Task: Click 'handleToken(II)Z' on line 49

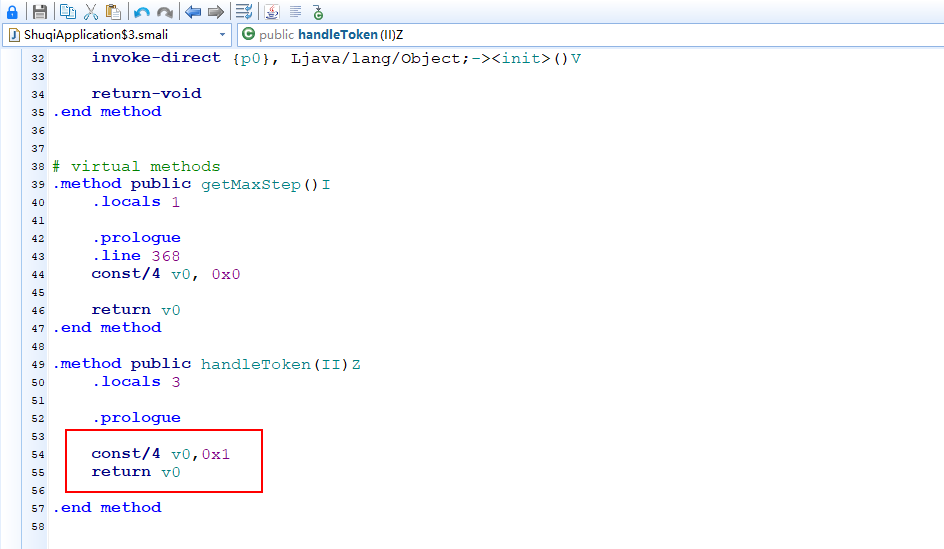Action: coord(281,364)
